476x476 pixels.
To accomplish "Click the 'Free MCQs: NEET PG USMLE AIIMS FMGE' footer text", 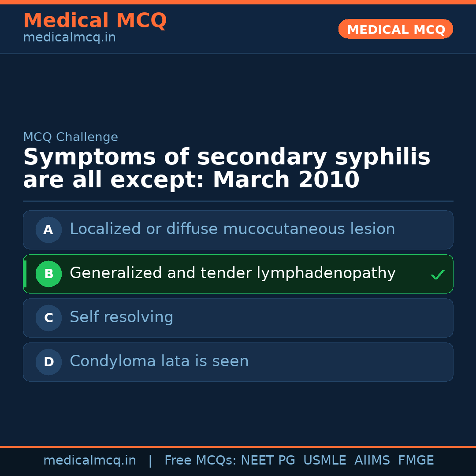I will click(299, 461).
